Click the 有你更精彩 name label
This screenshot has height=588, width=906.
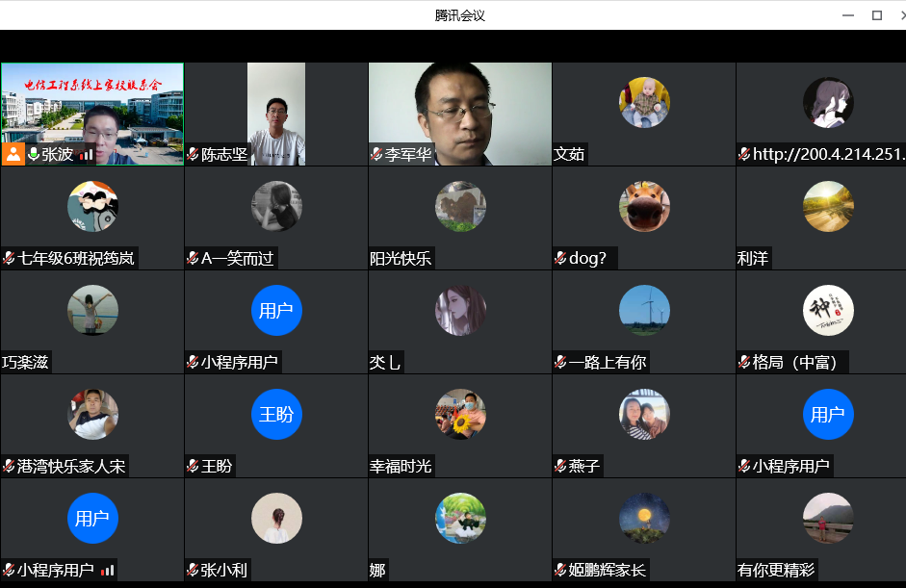coord(775,570)
